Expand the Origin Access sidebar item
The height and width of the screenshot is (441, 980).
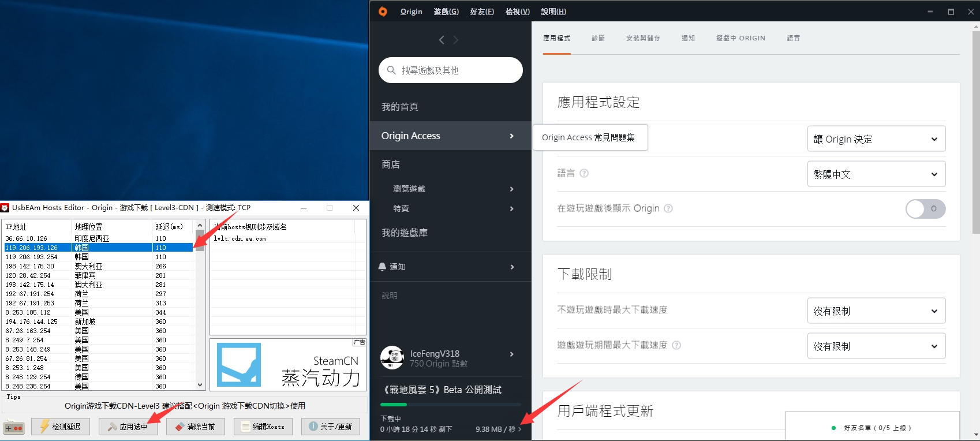pos(511,136)
